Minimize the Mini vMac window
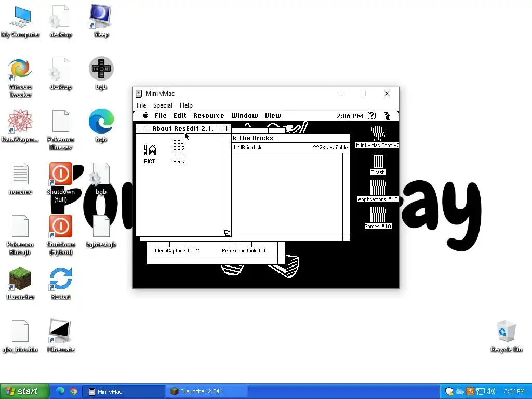This screenshot has height=399, width=532. pyautogui.click(x=340, y=94)
